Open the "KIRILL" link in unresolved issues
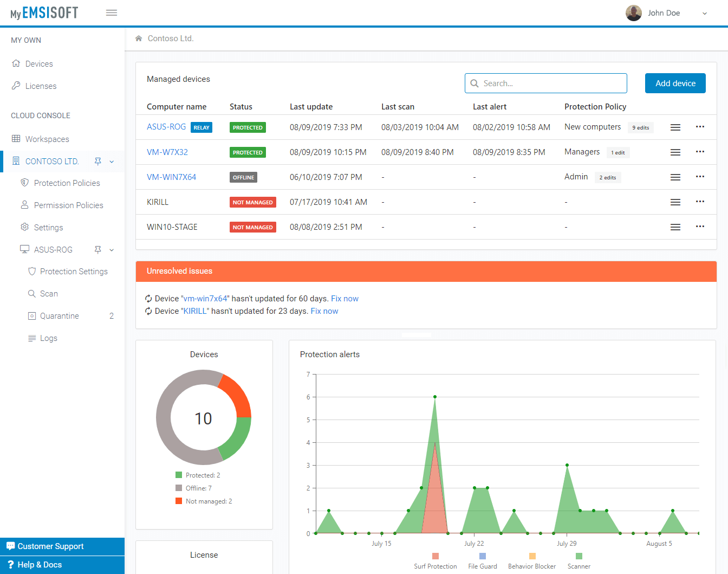This screenshot has width=728, height=574. click(195, 311)
